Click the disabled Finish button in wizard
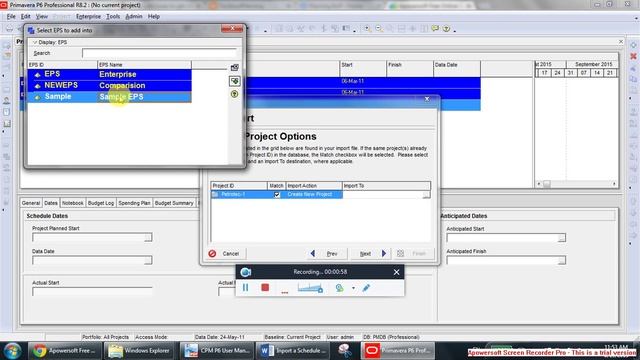The image size is (640, 360). pyautogui.click(x=413, y=253)
